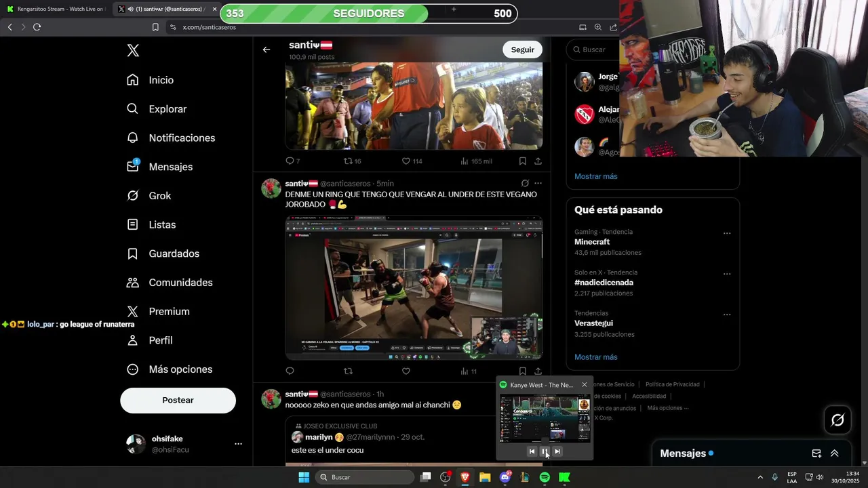Open Notificaciones page

point(171,138)
